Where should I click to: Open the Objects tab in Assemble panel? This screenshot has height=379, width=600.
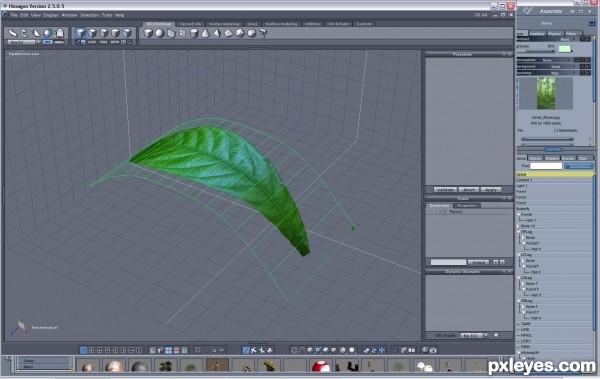(535, 158)
